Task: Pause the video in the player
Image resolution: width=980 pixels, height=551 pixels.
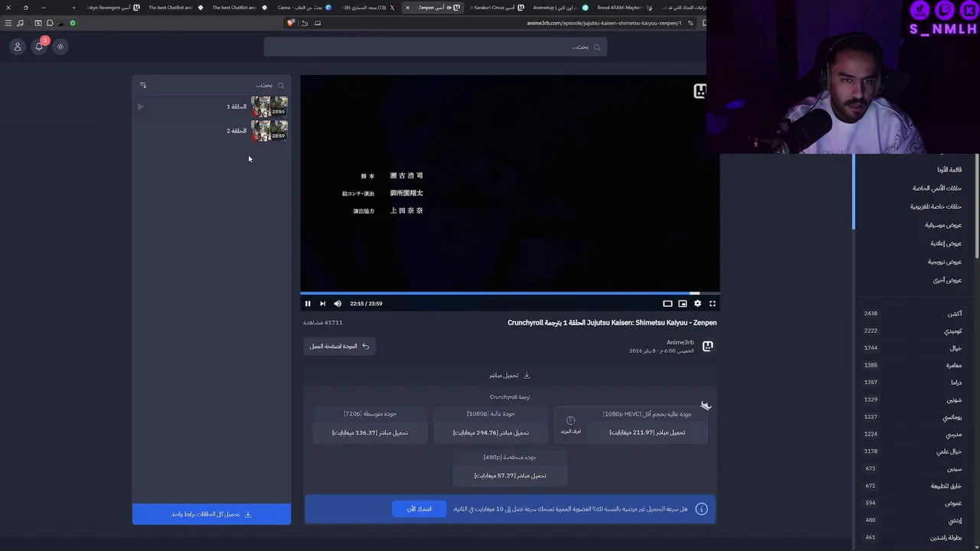Action: [x=308, y=304]
